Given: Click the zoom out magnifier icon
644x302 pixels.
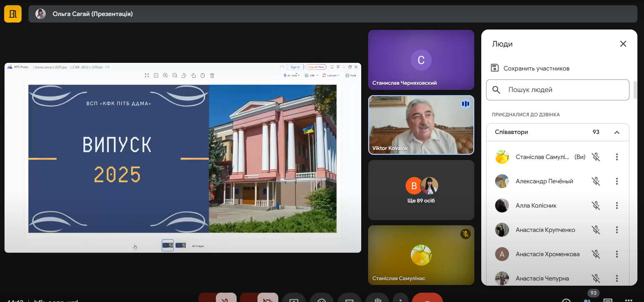Looking at the screenshot, I should [175, 75].
